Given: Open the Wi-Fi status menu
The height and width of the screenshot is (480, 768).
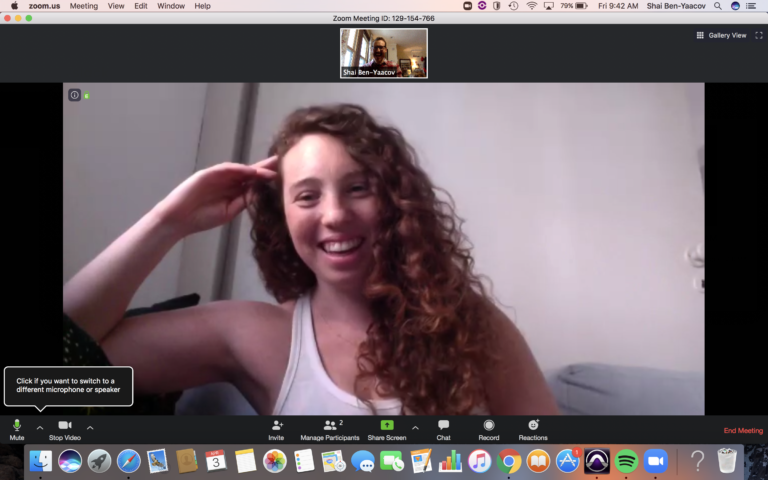Looking at the screenshot, I should (x=531, y=6).
